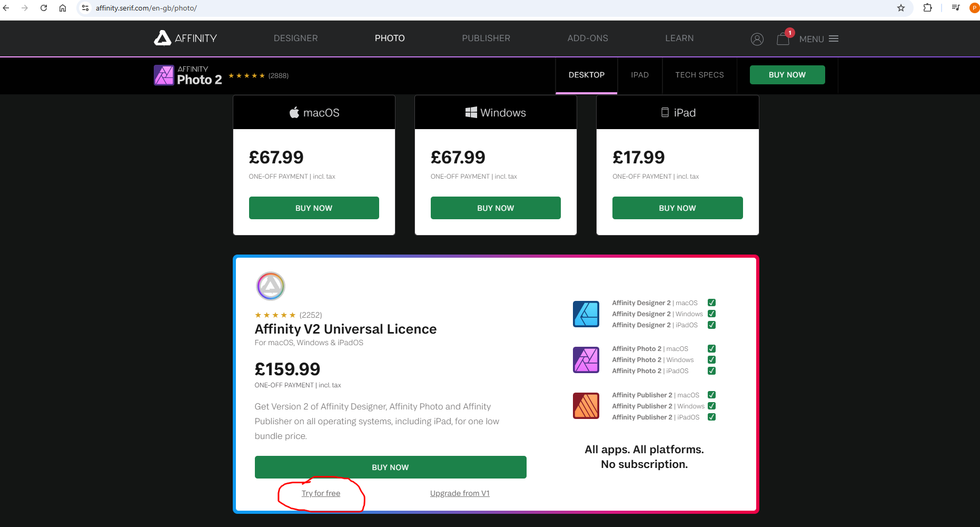
Task: Click the tablet icon on iPad card
Action: tap(665, 112)
